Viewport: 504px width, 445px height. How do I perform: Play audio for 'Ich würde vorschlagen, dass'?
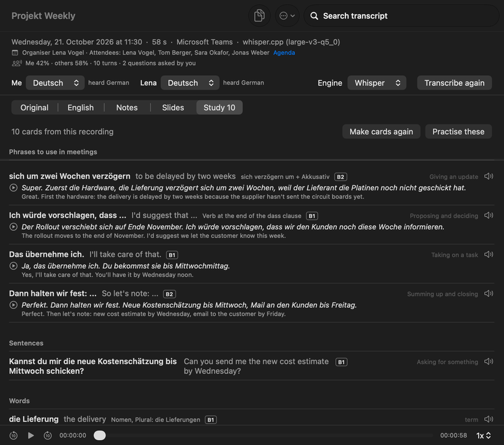click(x=488, y=215)
